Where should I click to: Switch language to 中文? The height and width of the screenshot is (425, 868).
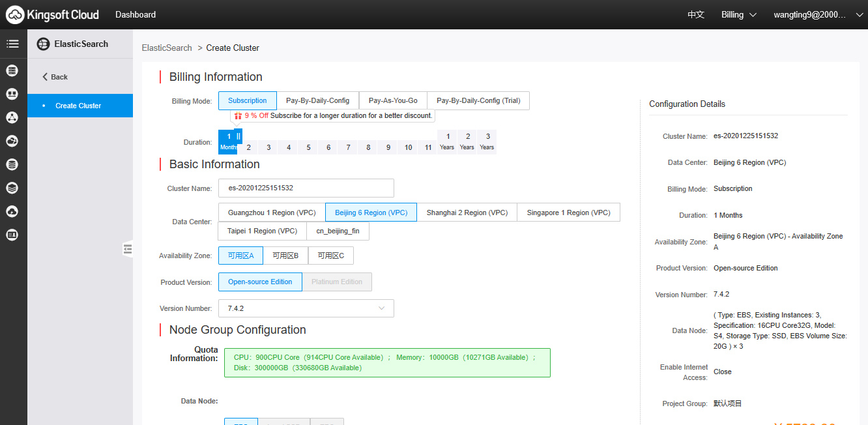click(x=696, y=15)
